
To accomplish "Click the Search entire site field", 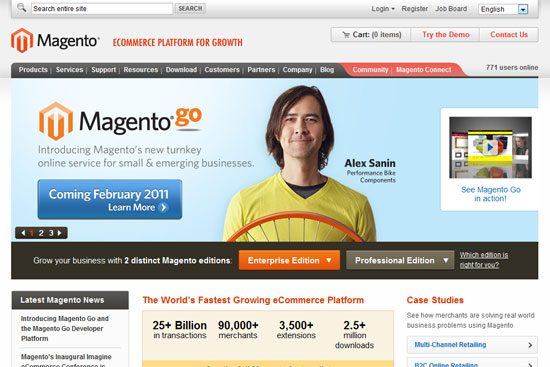I will coord(102,8).
